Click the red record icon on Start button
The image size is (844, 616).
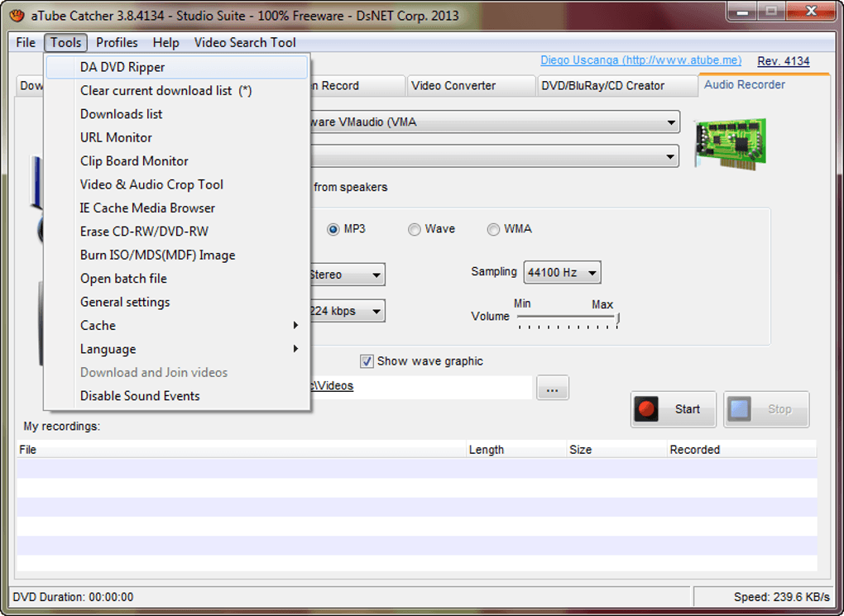(x=646, y=409)
